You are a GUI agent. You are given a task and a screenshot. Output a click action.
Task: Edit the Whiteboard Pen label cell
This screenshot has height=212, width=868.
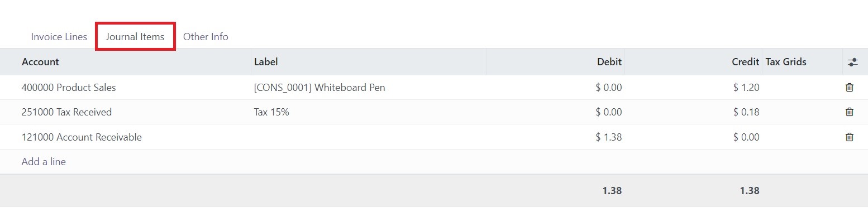click(369, 88)
